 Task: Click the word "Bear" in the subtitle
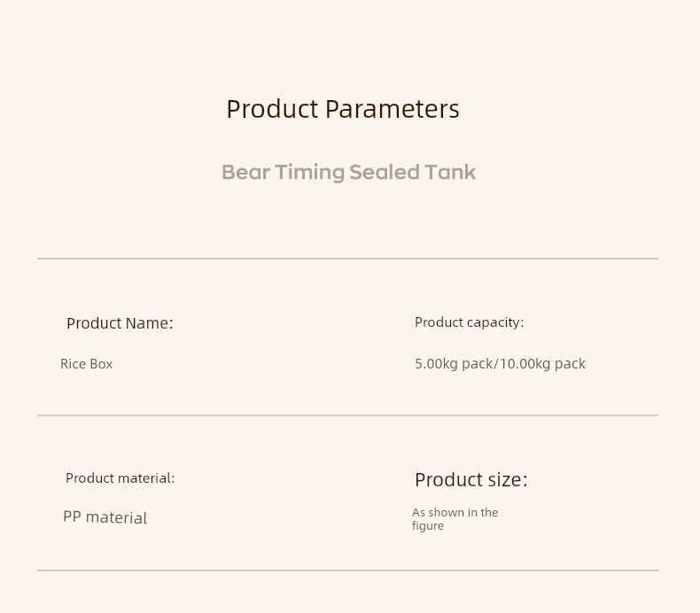click(245, 172)
